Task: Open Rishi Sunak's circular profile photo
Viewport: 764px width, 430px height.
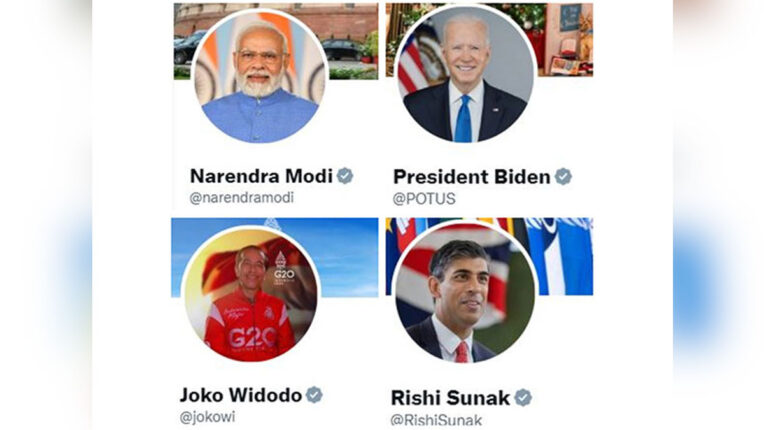Action: pyautogui.click(x=465, y=293)
